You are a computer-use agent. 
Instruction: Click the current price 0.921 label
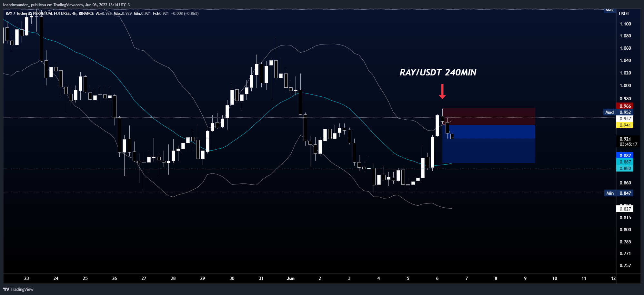(x=625, y=139)
